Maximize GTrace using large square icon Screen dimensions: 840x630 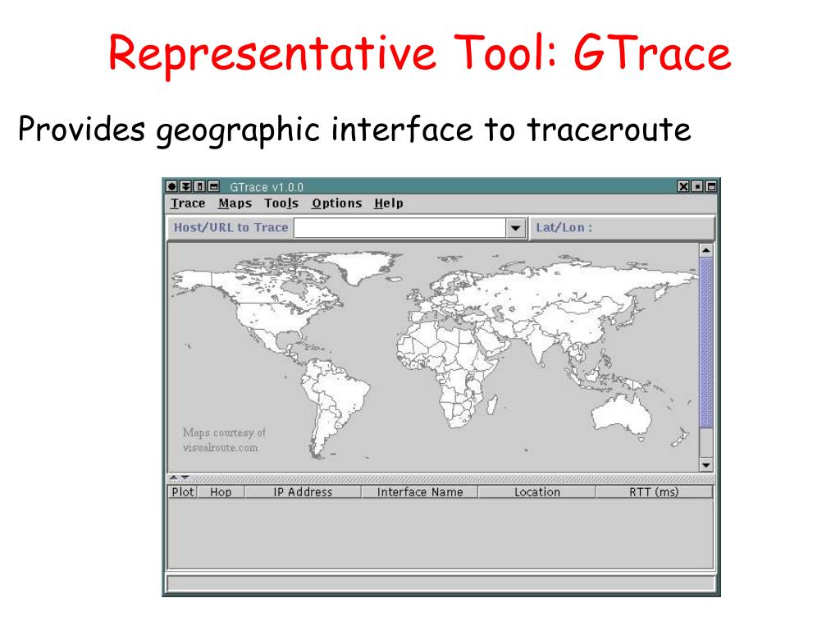711,186
